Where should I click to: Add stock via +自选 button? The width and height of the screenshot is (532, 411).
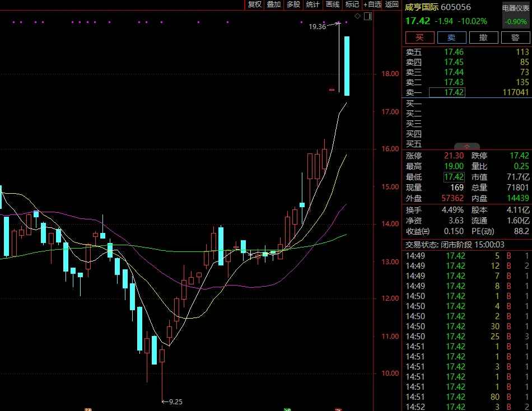(372, 4)
